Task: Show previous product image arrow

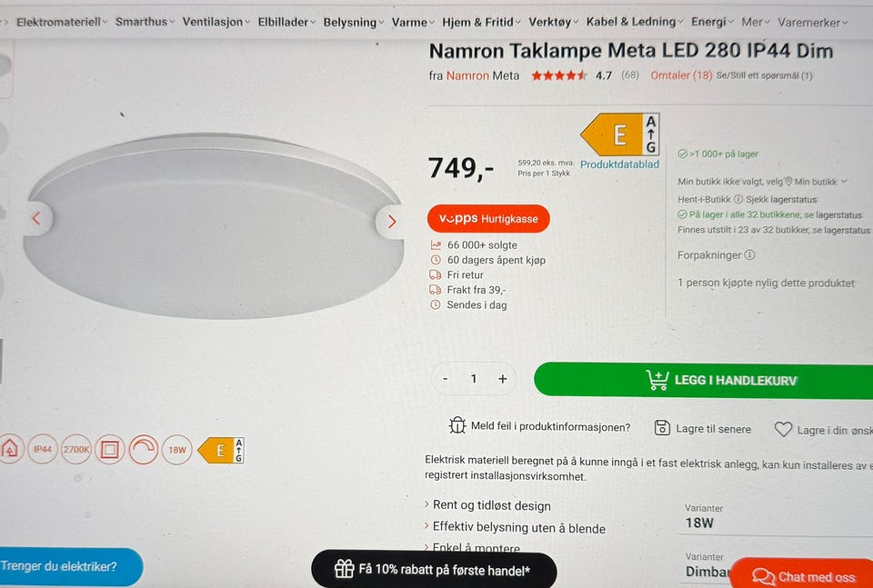Action: 36,219
